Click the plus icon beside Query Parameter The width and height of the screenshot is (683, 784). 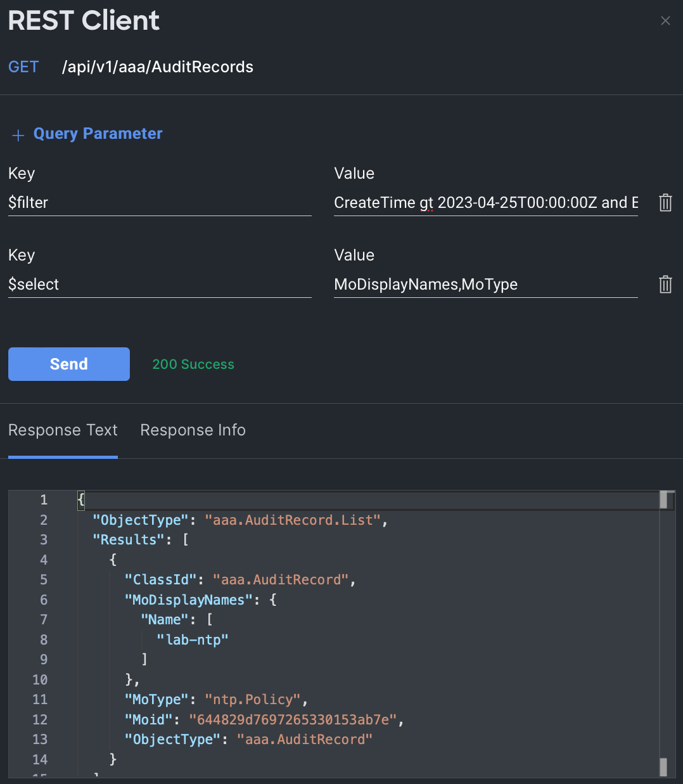tap(18, 134)
